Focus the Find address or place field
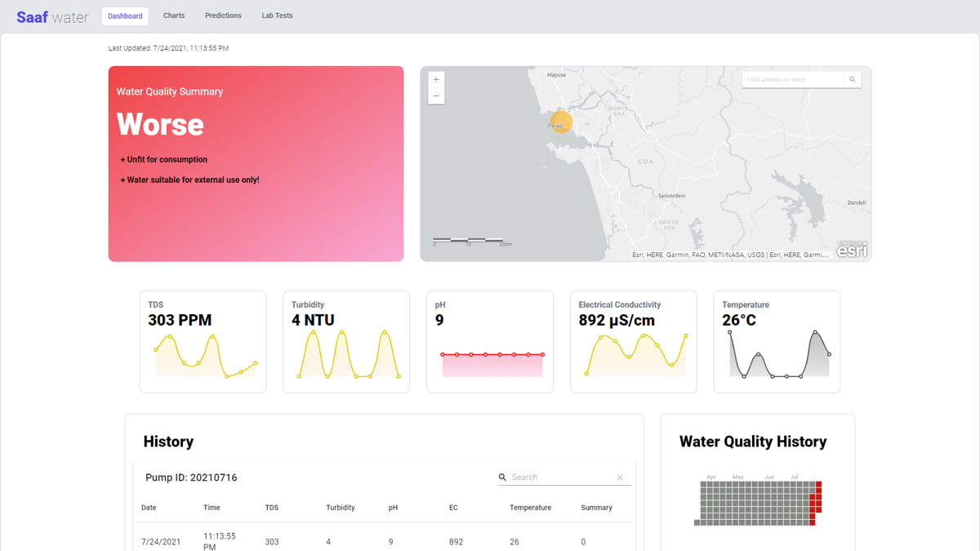Image resolution: width=980 pixels, height=551 pixels. click(793, 80)
